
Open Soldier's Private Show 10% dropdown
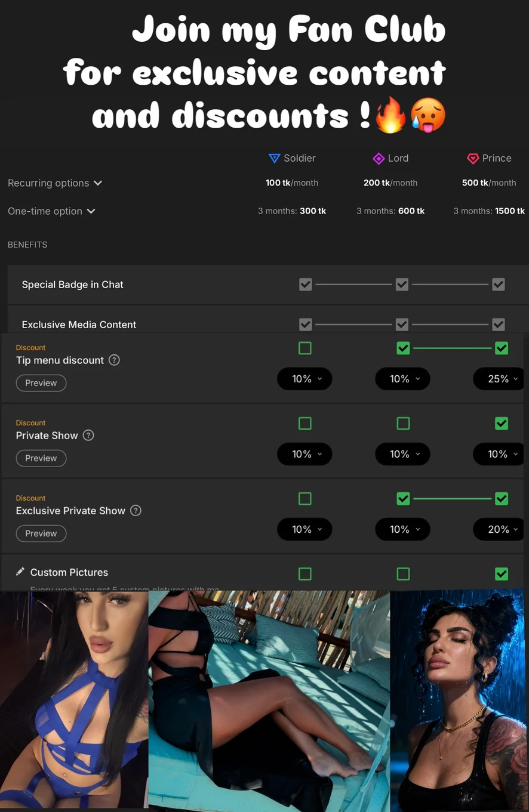[x=305, y=454]
